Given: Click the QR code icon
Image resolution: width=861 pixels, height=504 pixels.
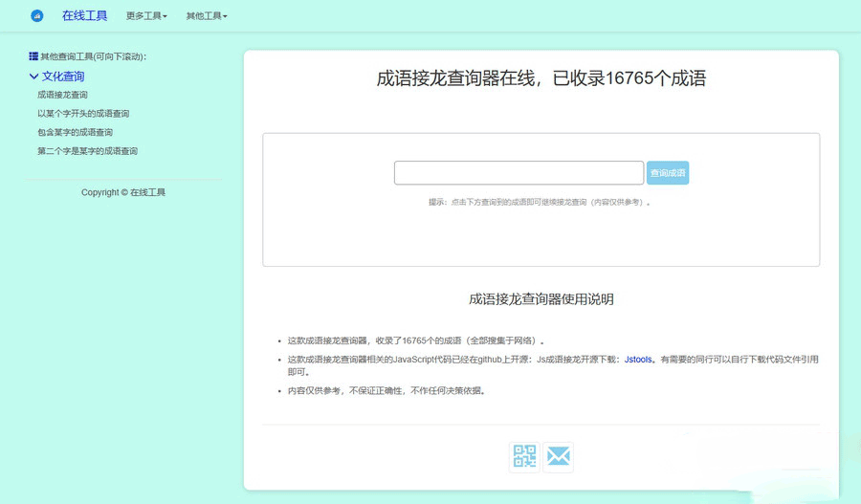Looking at the screenshot, I should [524, 457].
